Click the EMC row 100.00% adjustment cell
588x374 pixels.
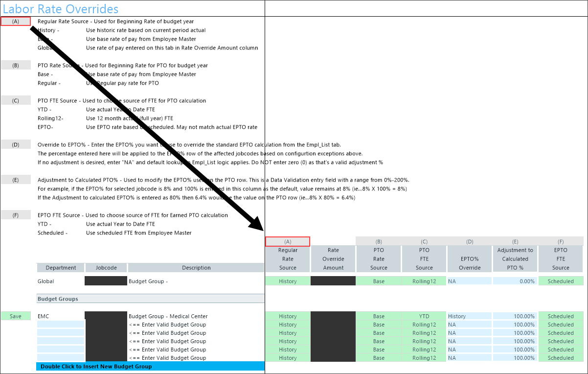[x=515, y=316]
